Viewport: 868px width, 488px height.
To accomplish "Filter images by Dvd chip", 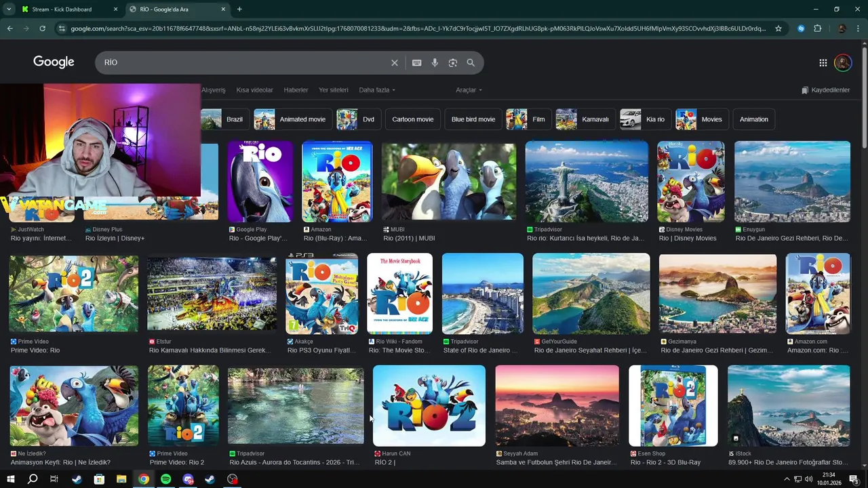I will click(359, 119).
